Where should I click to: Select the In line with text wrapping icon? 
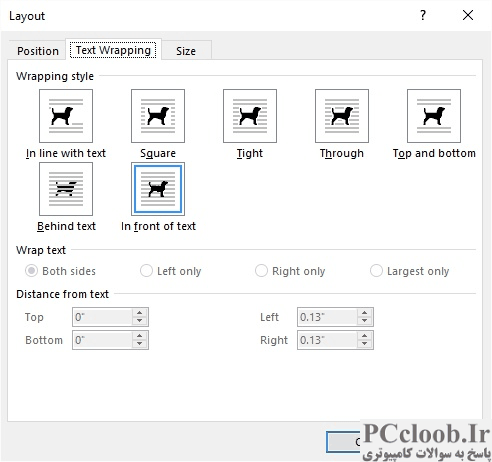tap(66, 116)
